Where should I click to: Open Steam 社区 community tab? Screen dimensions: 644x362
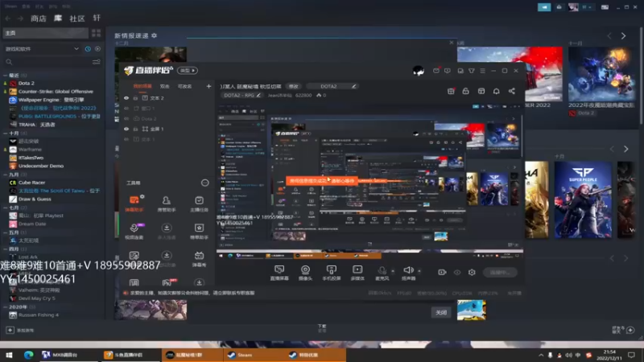pos(76,19)
